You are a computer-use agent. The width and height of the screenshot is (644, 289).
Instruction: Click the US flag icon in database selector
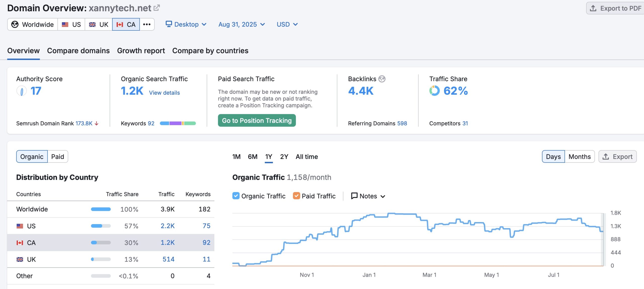tap(65, 24)
